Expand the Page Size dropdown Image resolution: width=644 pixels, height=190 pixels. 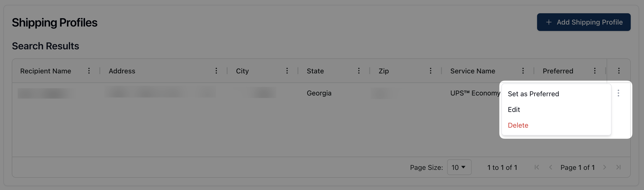459,167
